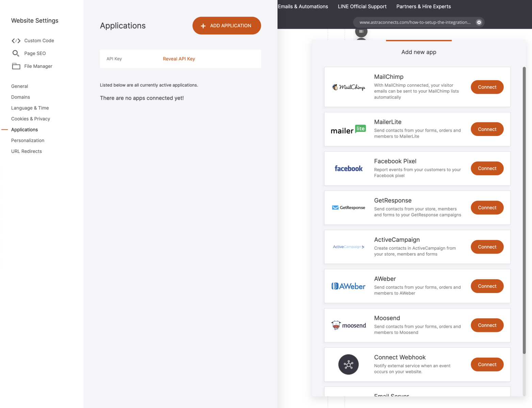This screenshot has width=532, height=408.
Task: Reveal the API Key
Action: [x=179, y=58]
